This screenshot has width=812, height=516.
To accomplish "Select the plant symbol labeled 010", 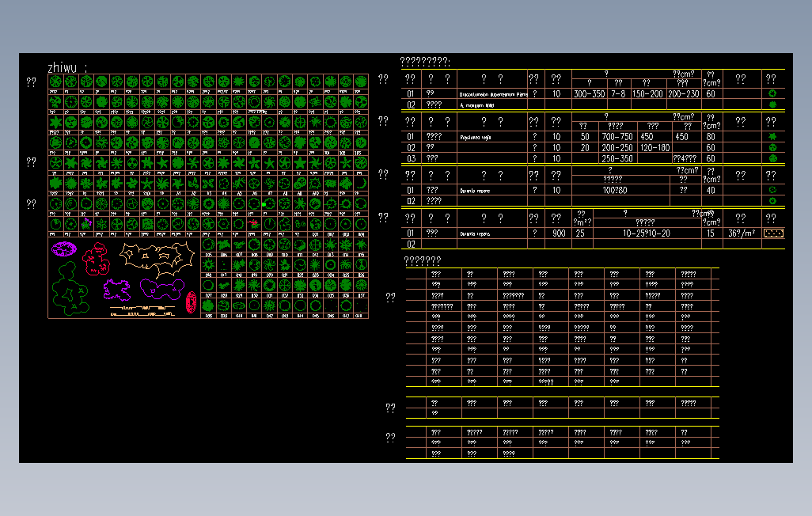I will (x=285, y=245).
